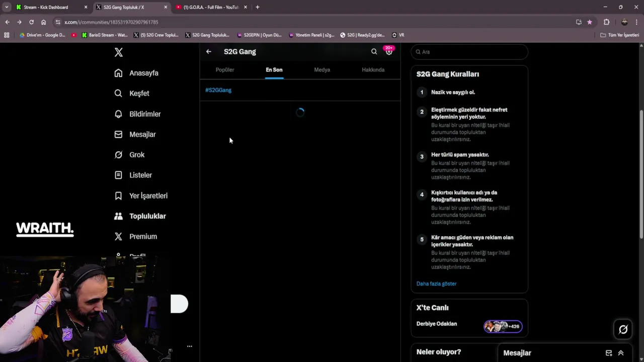Open the apps grid in bookmarks bar
The width and height of the screenshot is (644, 362).
tap(7, 35)
